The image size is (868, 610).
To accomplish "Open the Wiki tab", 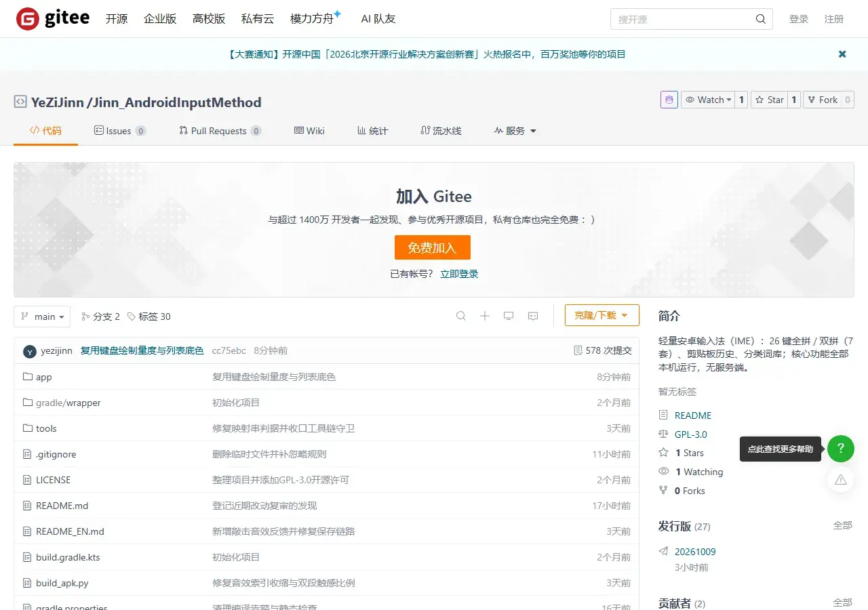I will (x=309, y=131).
